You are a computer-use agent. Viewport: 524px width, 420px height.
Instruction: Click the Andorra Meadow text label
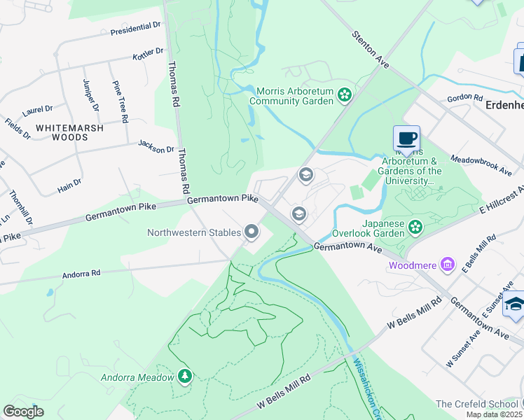[x=137, y=377]
